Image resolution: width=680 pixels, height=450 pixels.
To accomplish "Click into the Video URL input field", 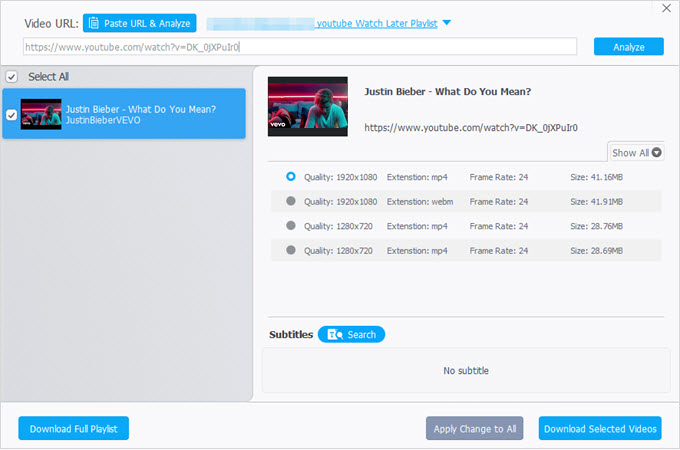I will 300,46.
